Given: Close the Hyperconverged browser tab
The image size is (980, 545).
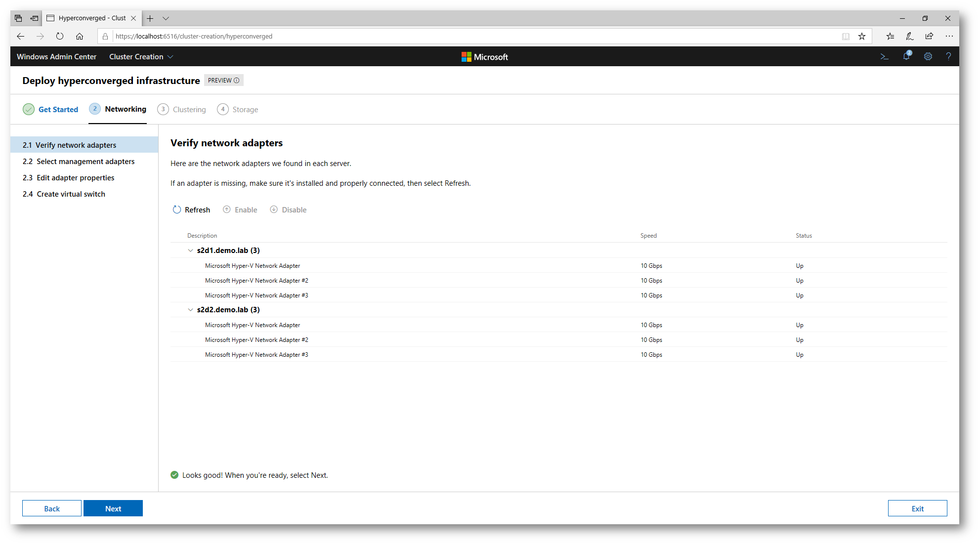Looking at the screenshot, I should tap(133, 18).
